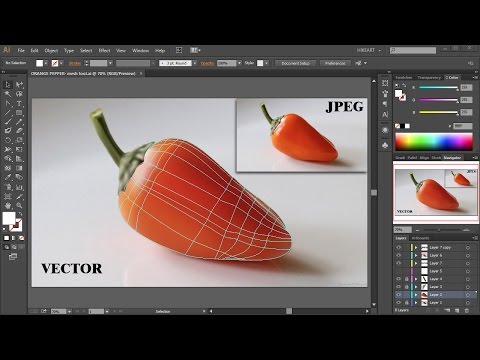480x360 pixels.
Task: Click Navigator zoom in mountains button
Action: 466,230
